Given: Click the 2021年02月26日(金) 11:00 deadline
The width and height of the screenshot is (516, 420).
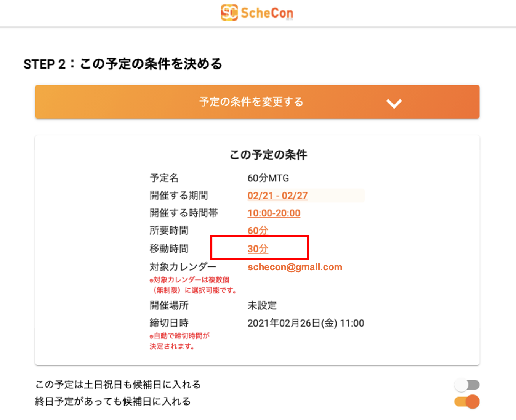Looking at the screenshot, I should coord(306,323).
